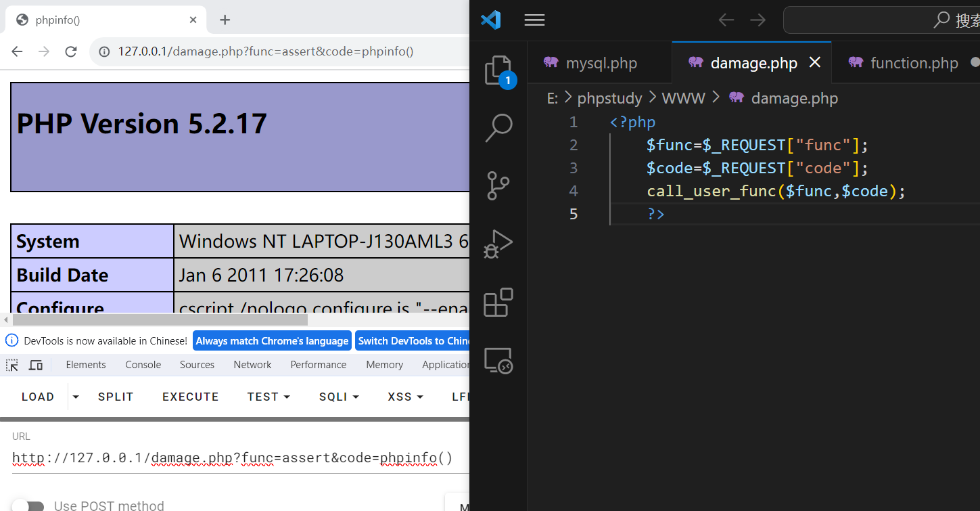Click the HackBar SPLIT button
This screenshot has width=980, height=511.
(x=116, y=397)
